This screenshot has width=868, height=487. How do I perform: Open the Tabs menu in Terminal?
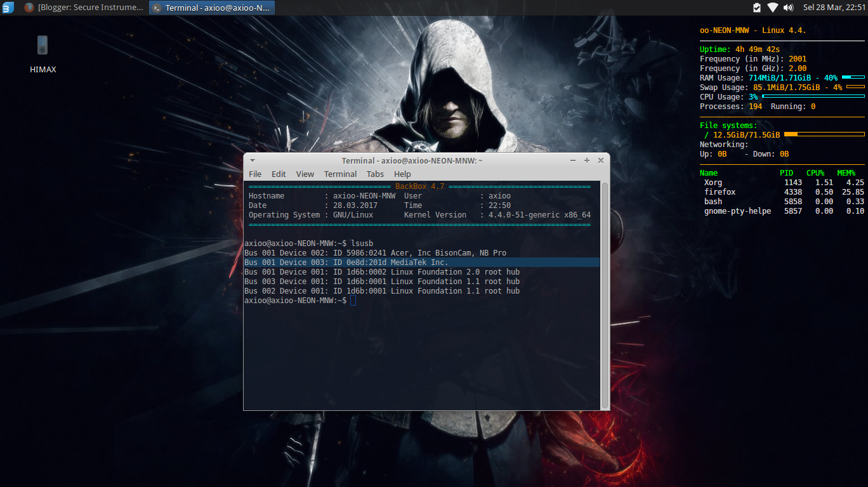(x=375, y=174)
